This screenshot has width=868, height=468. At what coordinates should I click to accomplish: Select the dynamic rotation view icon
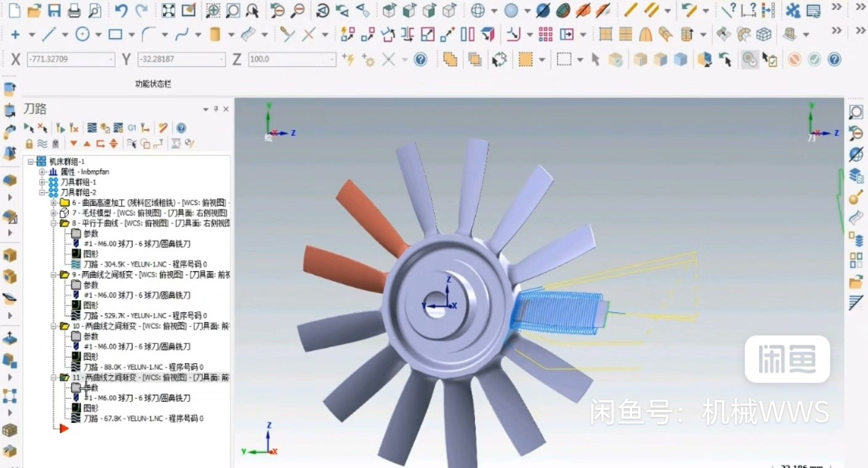point(323,10)
